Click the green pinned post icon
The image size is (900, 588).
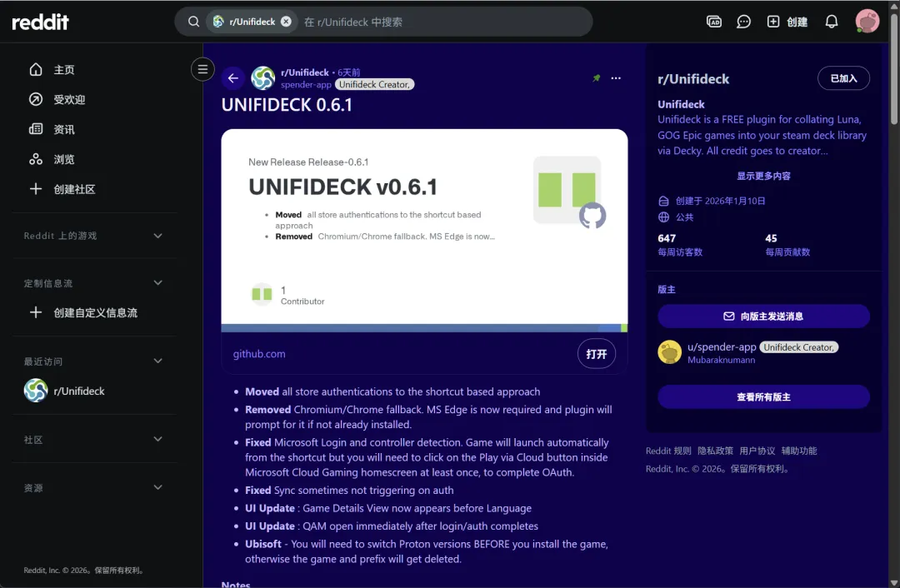[x=597, y=78]
